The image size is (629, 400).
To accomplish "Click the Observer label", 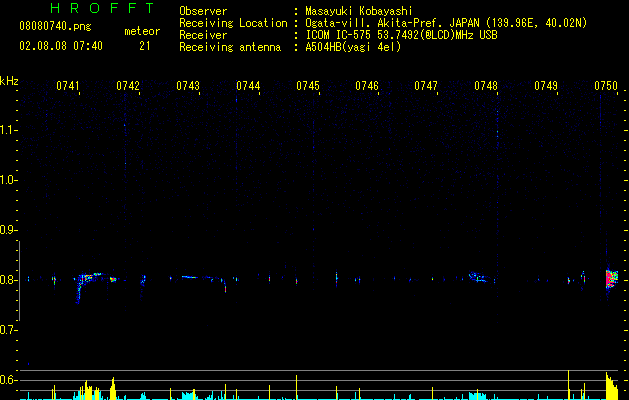I will click(203, 11).
